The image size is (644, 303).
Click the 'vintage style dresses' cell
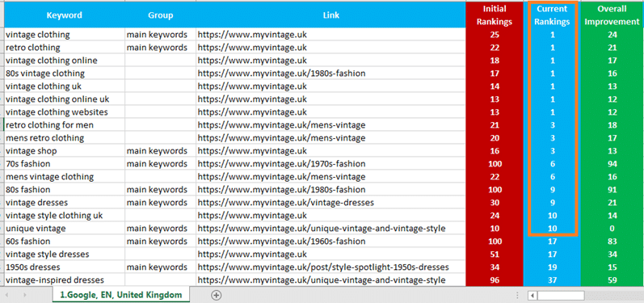coord(65,255)
